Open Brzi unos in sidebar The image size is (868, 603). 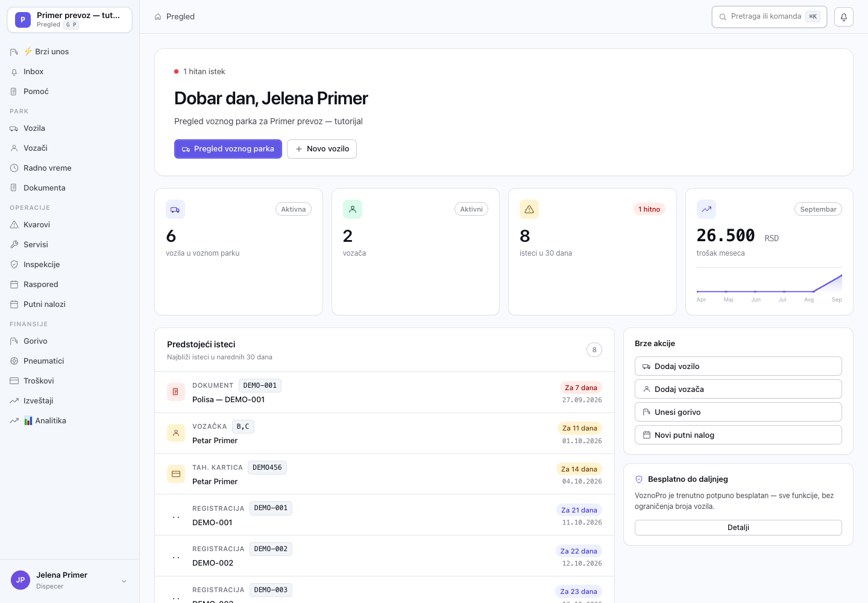click(x=69, y=52)
